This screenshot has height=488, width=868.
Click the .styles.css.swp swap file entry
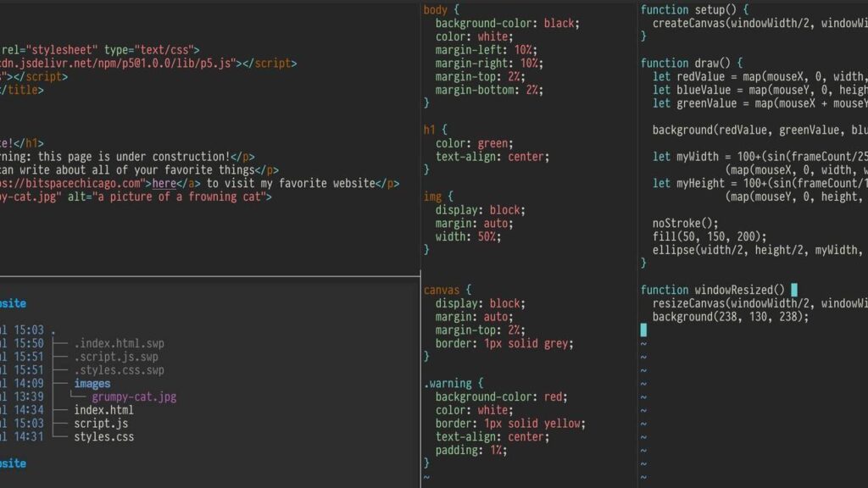point(119,370)
